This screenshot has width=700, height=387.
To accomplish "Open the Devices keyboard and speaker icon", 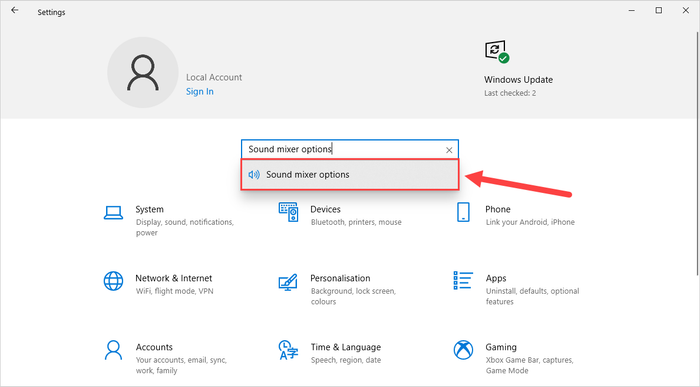I will coord(288,212).
